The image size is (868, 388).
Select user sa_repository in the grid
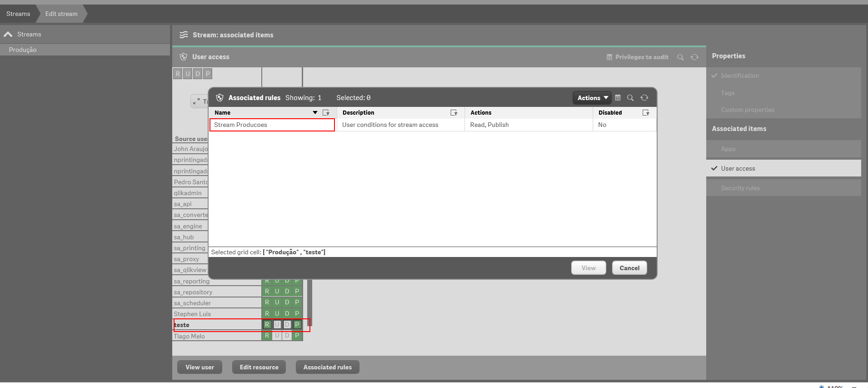coord(217,292)
